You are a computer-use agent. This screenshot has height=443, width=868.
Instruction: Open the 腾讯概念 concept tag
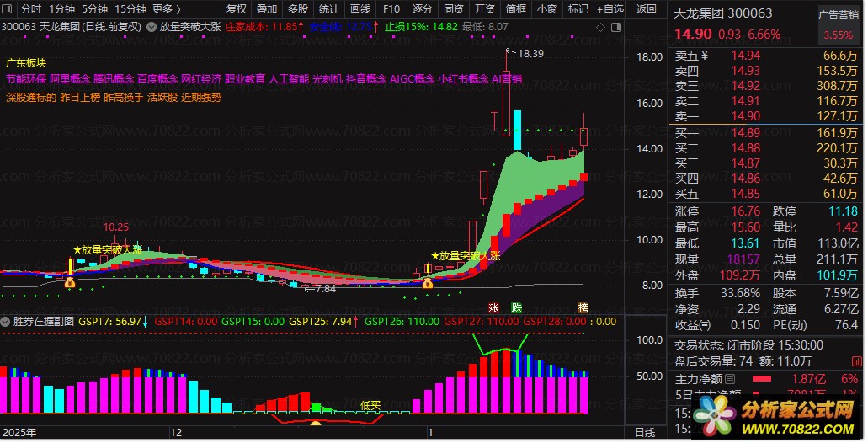click(114, 78)
